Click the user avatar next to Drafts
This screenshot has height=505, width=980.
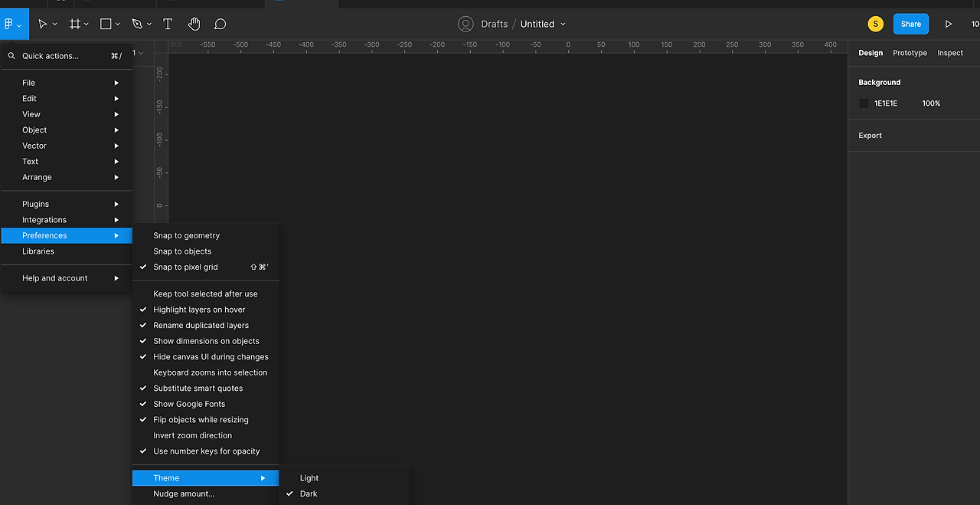click(x=465, y=24)
